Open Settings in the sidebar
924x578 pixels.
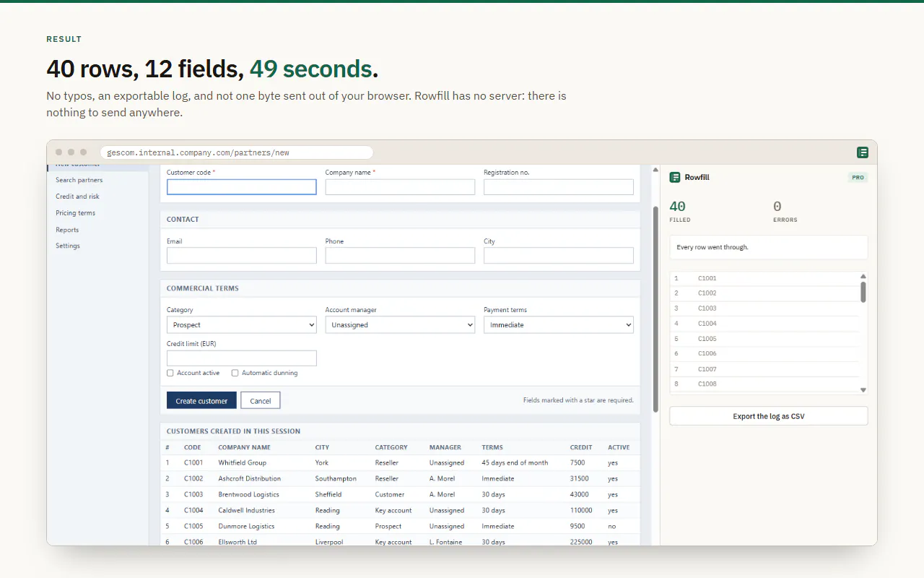coord(68,246)
